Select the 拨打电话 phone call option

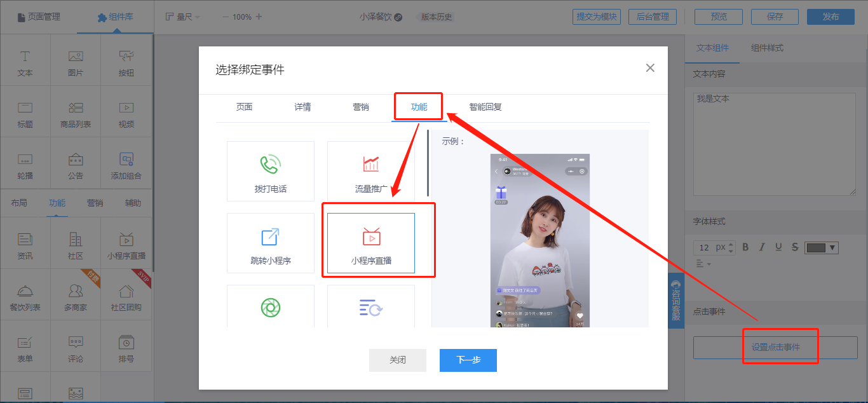click(270, 171)
